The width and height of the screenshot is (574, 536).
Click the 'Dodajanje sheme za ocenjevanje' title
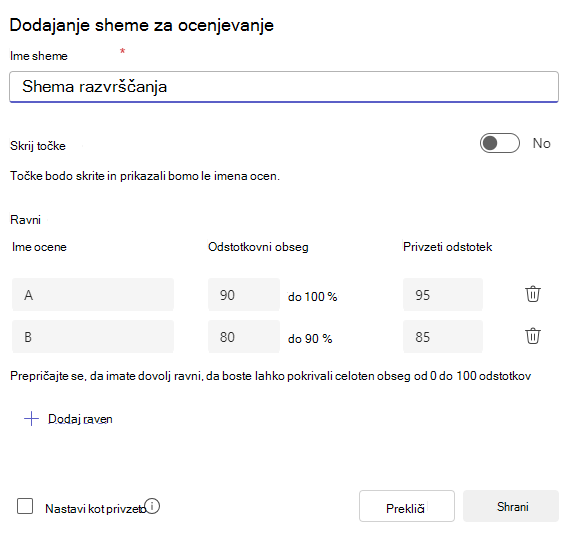[x=142, y=26]
